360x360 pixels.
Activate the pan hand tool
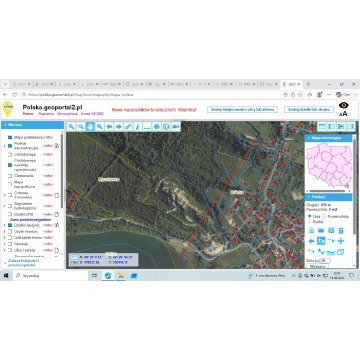90,127
